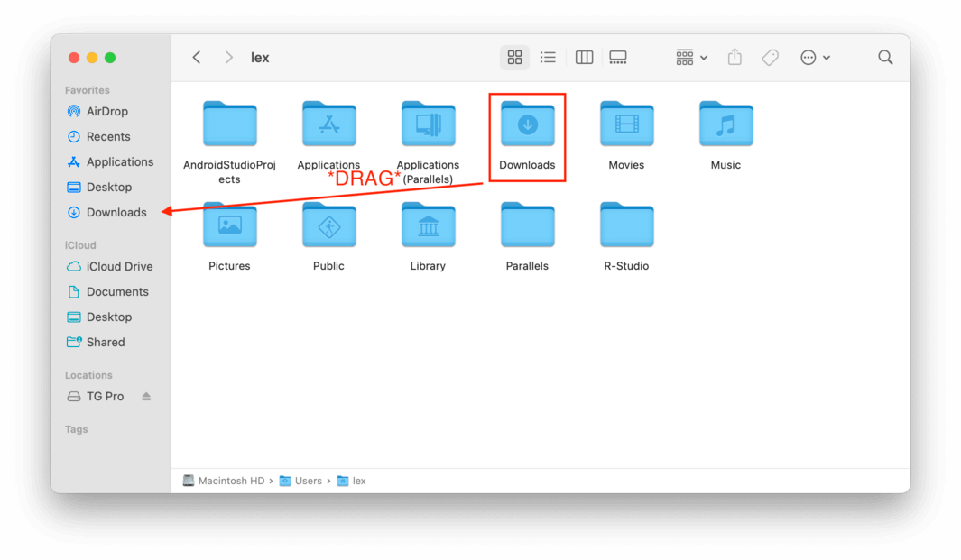Image resolution: width=961 pixels, height=560 pixels.
Task: Click the Share toolbar icon
Action: 735,58
